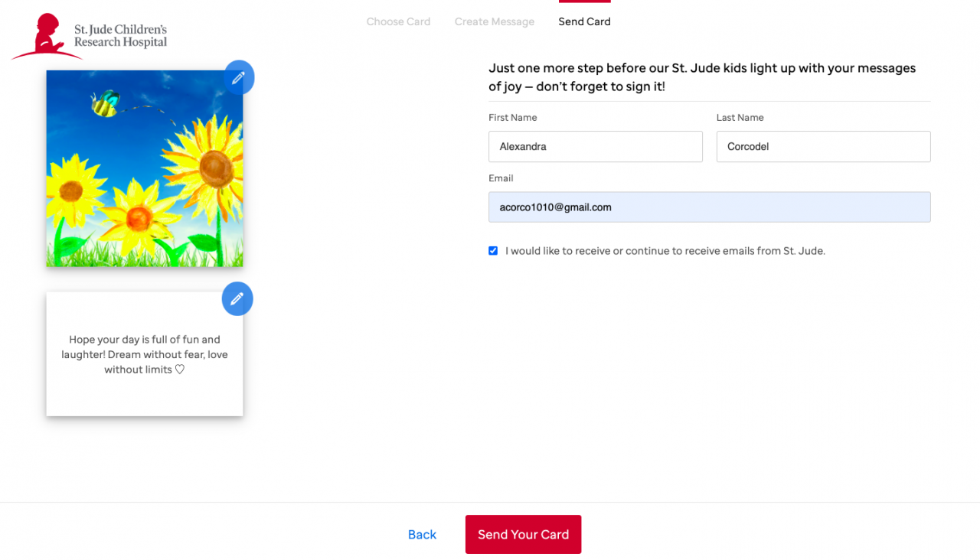Switch to the Create Message step
This screenshot has width=980, height=560.
click(495, 21)
